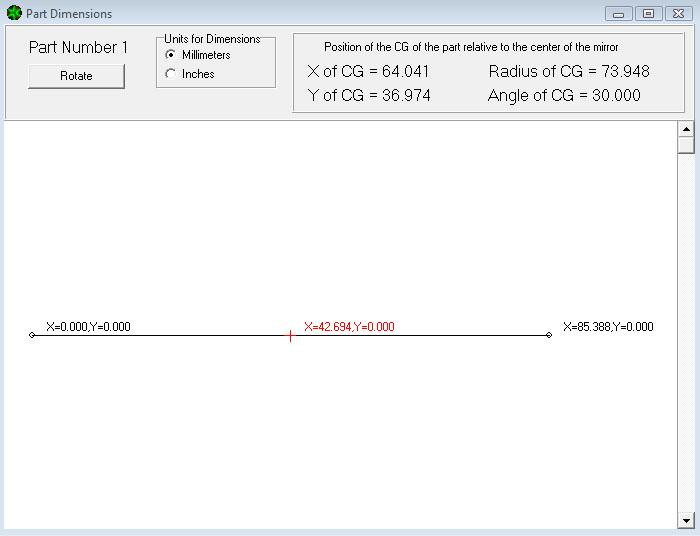Click the right endpoint circle of the line
Image resolution: width=700 pixels, height=536 pixels.
(x=549, y=335)
